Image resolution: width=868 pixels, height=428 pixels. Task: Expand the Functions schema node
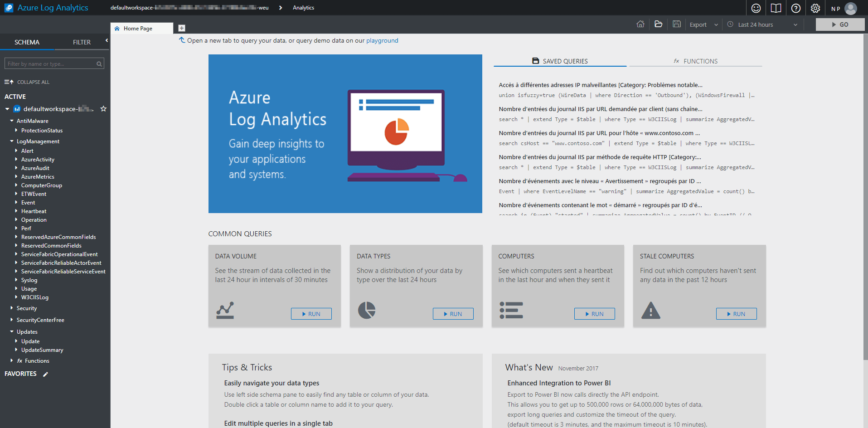click(12, 360)
